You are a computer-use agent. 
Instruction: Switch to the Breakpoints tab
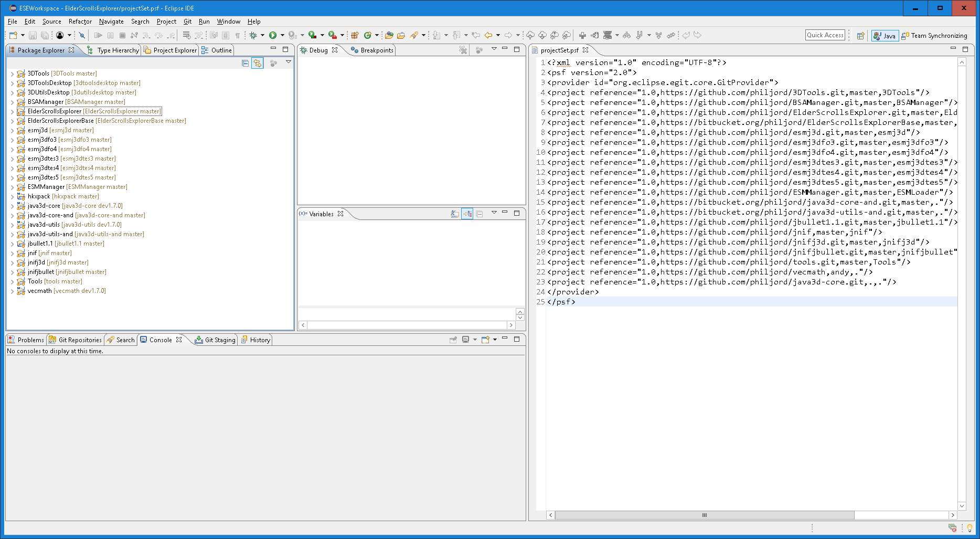372,50
